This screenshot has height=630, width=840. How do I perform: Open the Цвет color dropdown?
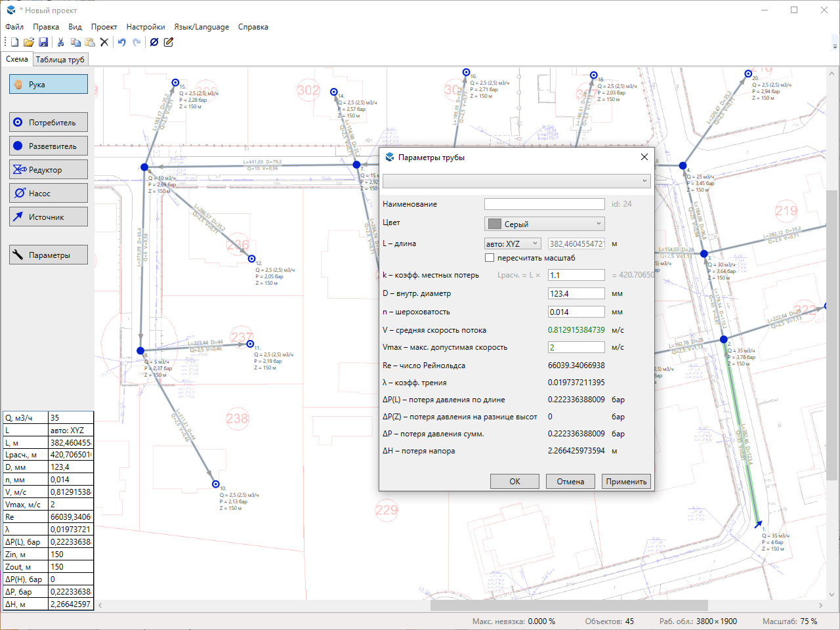pyautogui.click(x=545, y=224)
